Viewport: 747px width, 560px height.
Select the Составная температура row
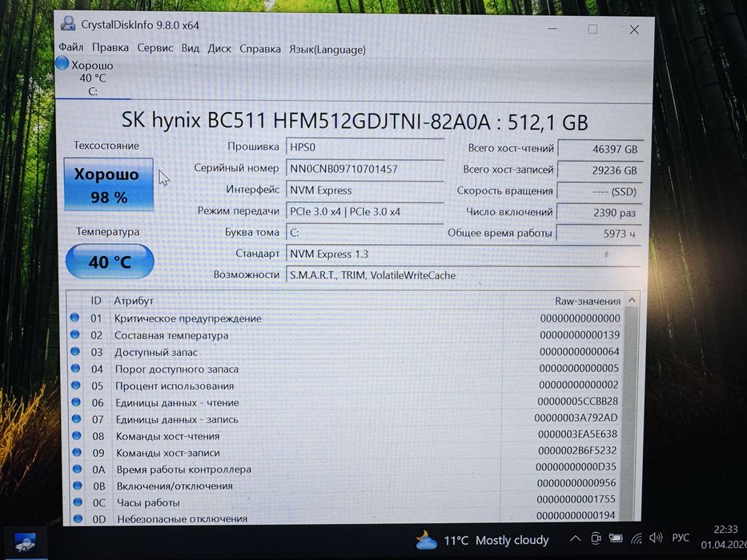click(345, 334)
